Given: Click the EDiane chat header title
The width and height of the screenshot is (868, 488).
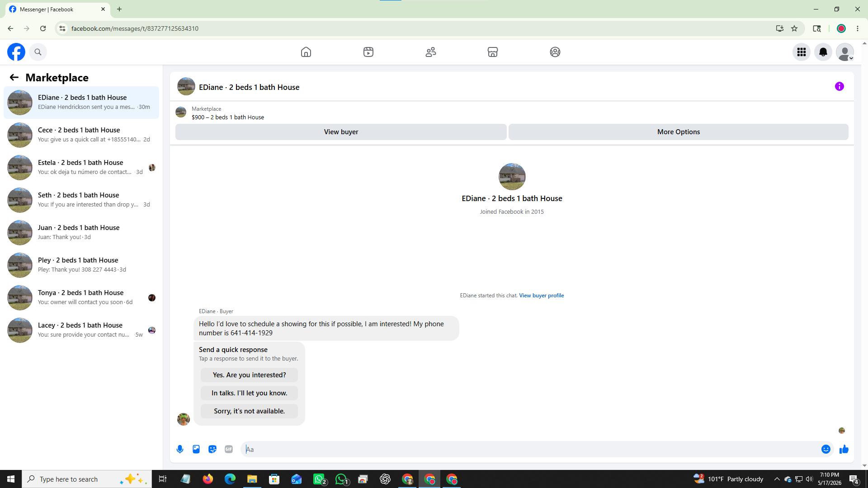Looking at the screenshot, I should pyautogui.click(x=249, y=87).
